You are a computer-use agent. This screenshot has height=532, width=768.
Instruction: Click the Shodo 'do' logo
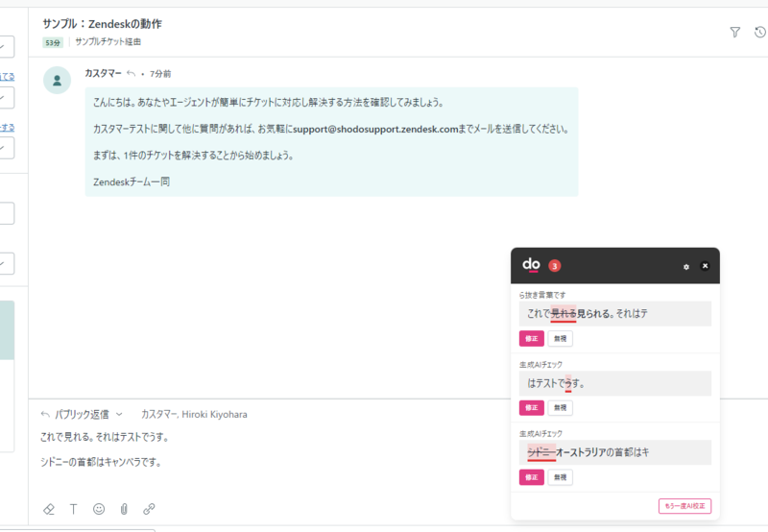pyautogui.click(x=531, y=265)
